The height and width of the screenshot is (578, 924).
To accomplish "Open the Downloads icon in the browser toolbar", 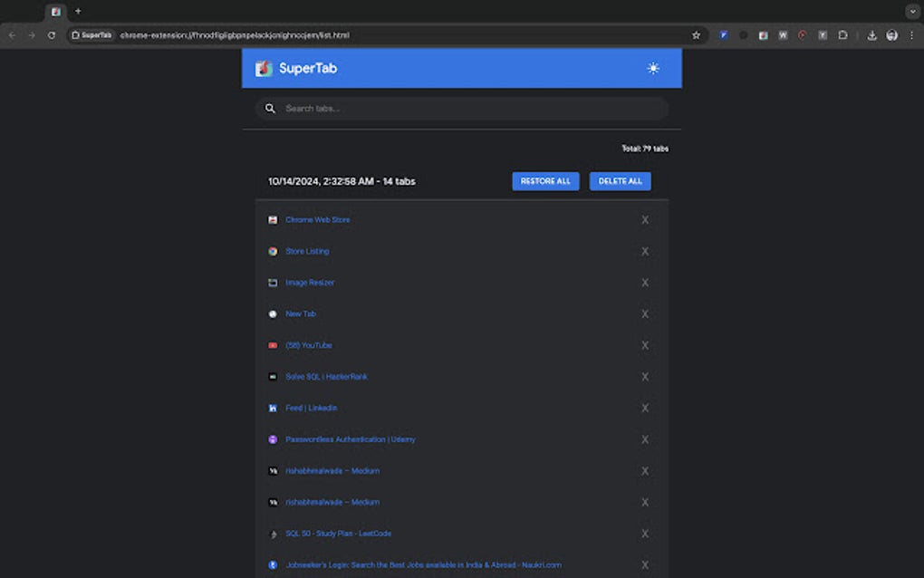I will [872, 34].
